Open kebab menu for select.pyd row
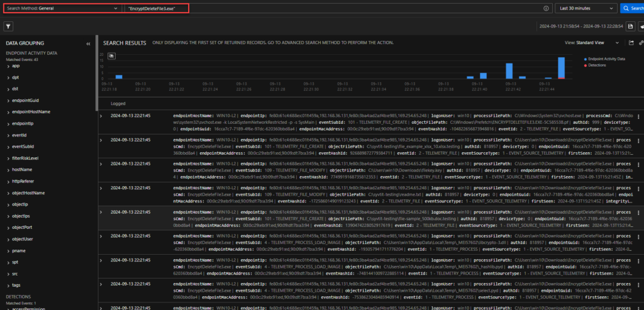Viewport: 644px width, 310px height. coord(638,285)
